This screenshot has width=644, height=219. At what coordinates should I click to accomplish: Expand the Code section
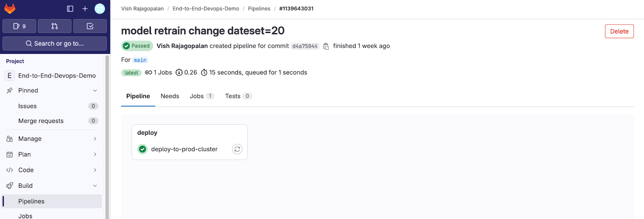coord(95,170)
